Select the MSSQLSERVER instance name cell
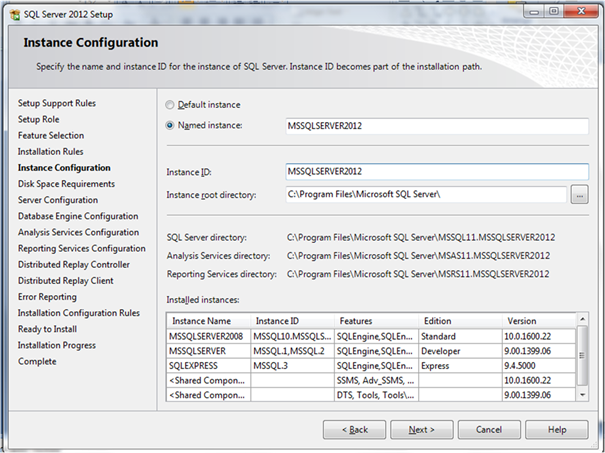605x453 pixels. click(x=209, y=351)
